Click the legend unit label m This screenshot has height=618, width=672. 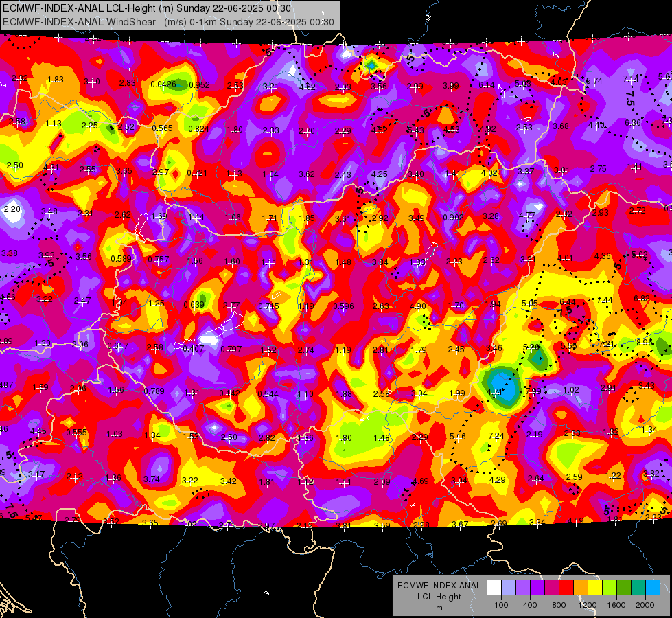[439, 608]
